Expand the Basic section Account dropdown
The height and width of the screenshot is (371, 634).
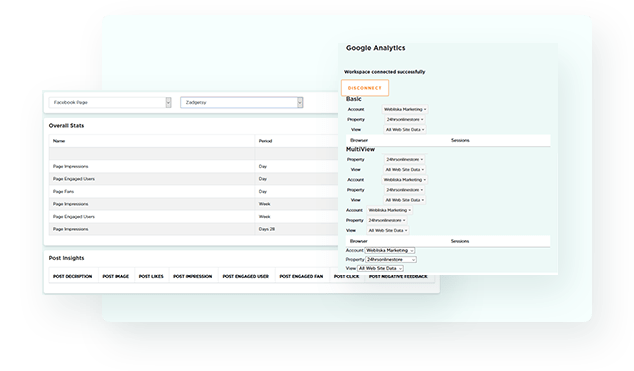(x=405, y=110)
